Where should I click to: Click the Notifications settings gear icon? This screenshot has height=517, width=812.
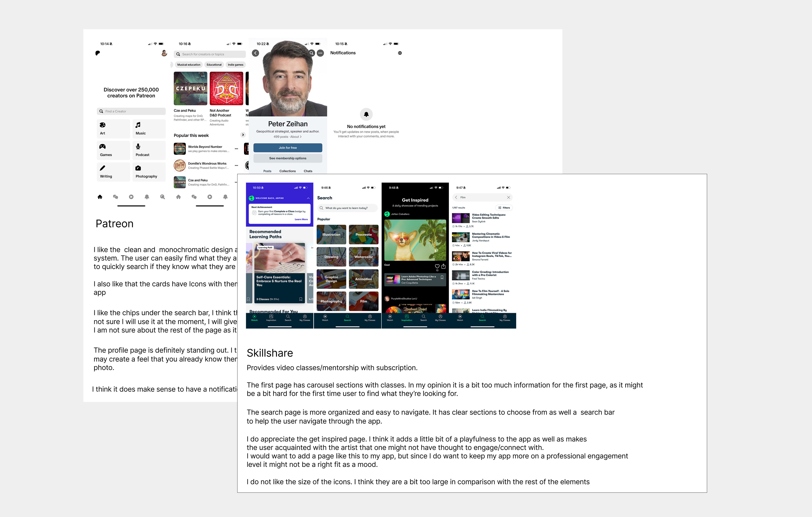(400, 53)
